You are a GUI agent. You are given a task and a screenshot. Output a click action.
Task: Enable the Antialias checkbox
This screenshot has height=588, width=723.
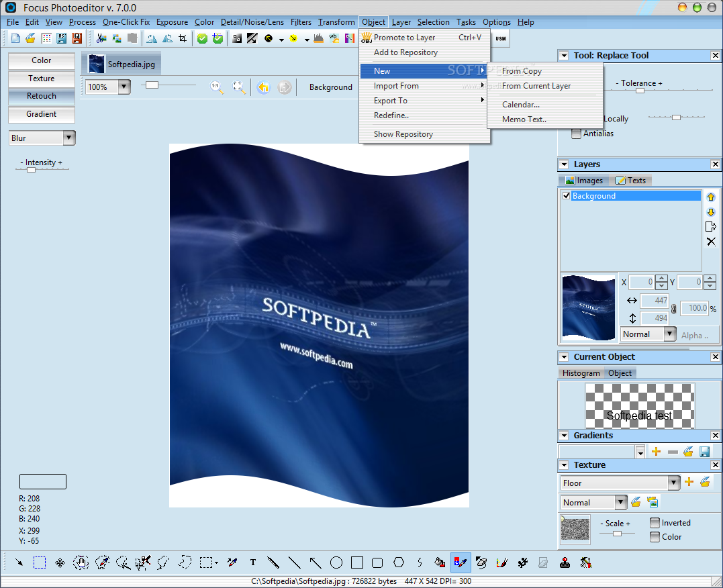click(576, 134)
